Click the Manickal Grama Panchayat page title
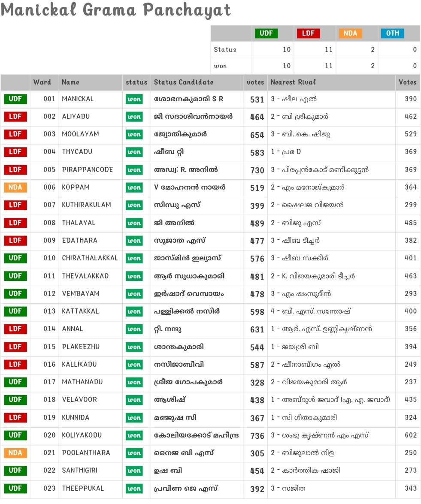Screen dimensions: 421x504 point(116,10)
